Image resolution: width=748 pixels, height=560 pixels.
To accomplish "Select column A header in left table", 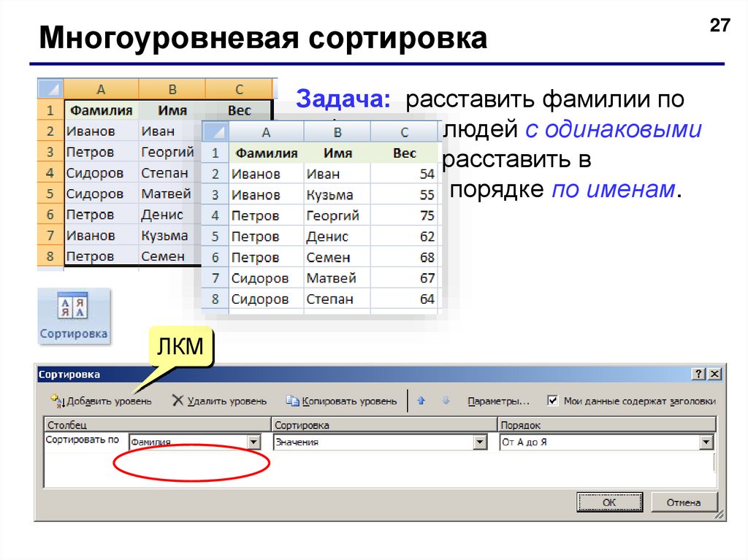I will click(x=101, y=89).
